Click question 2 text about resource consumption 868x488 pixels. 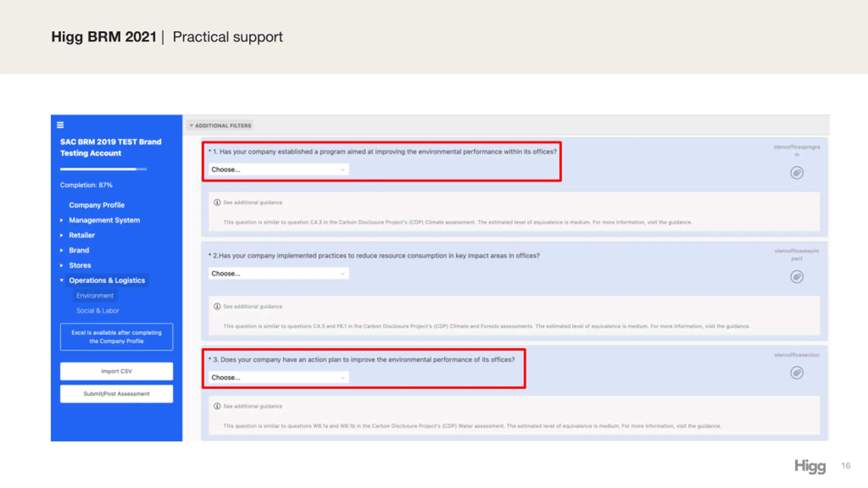click(374, 256)
